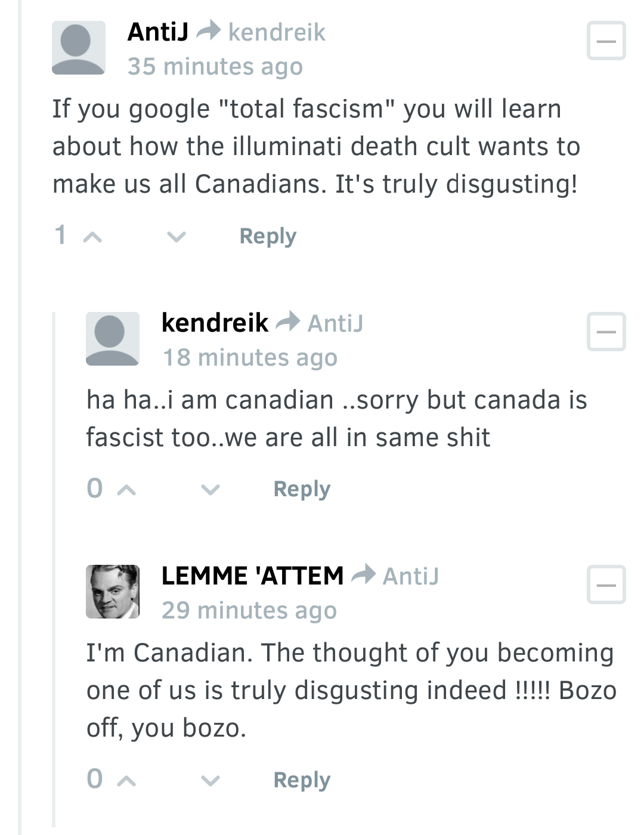The width and height of the screenshot is (644, 835).
Task: Reply to LEMME 'ATTEM's comment
Action: click(x=302, y=780)
